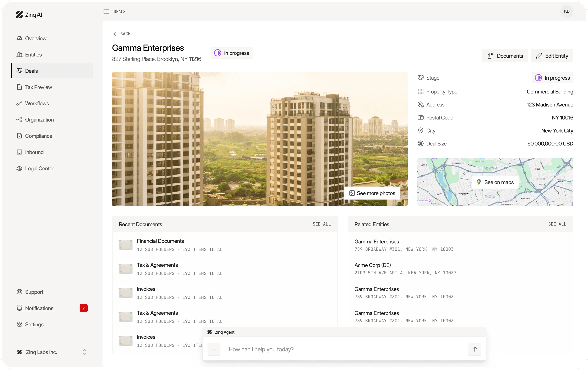Open the KB user avatar menu
588x369 pixels.
[x=566, y=11]
